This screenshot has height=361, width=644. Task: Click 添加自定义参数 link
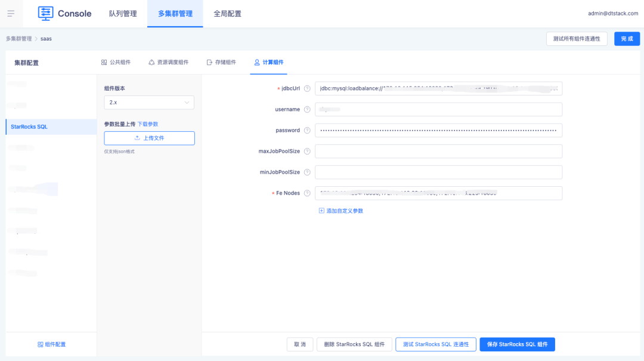point(341,211)
